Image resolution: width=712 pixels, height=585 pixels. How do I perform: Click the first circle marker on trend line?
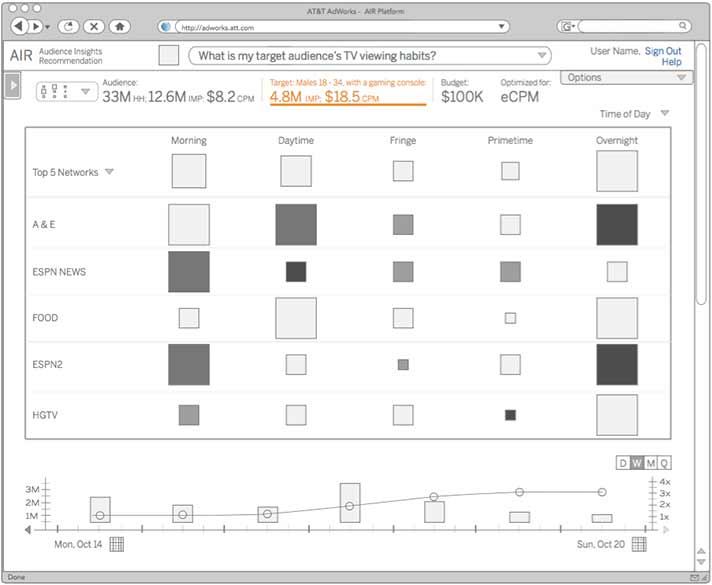100,516
